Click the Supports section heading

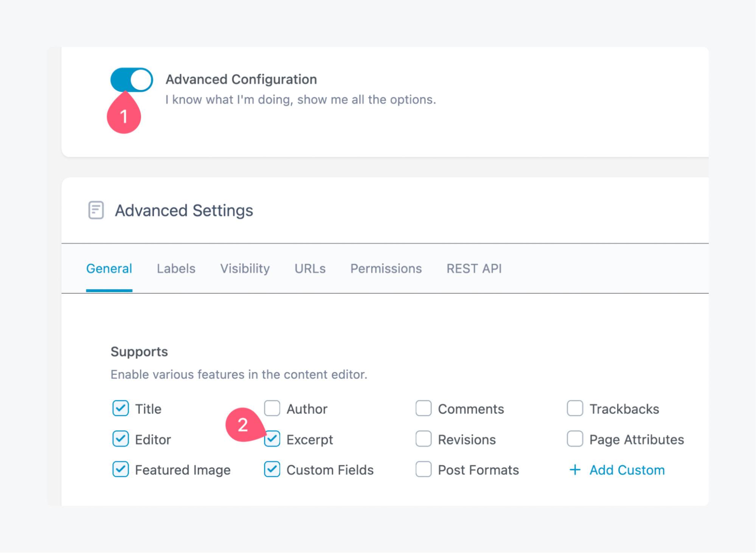[139, 352]
